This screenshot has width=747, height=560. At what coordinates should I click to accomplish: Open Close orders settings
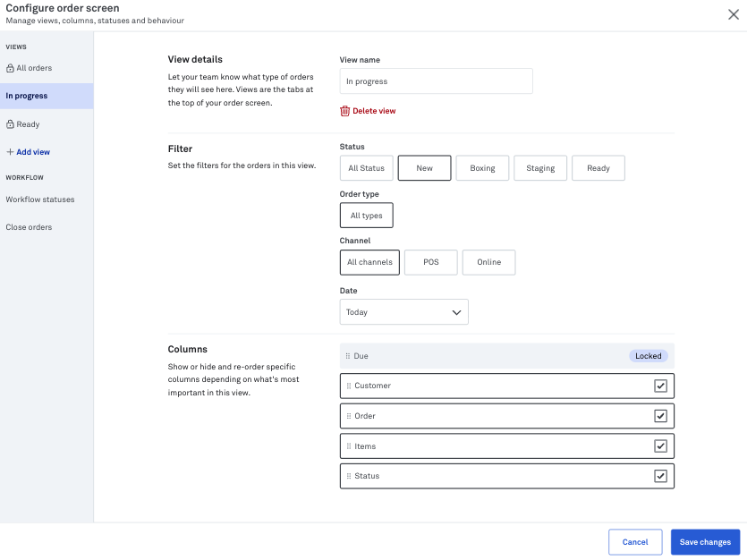pyautogui.click(x=29, y=227)
